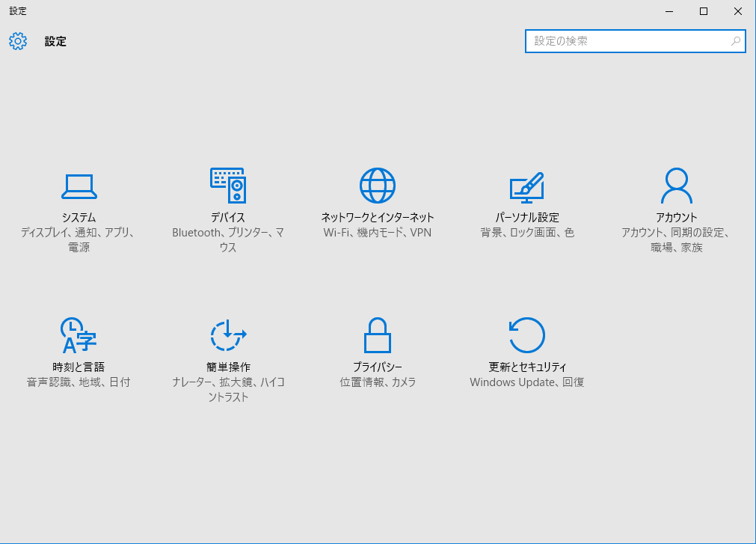The width and height of the screenshot is (756, 544).
Task: Select the システム category label
Action: [x=79, y=218]
